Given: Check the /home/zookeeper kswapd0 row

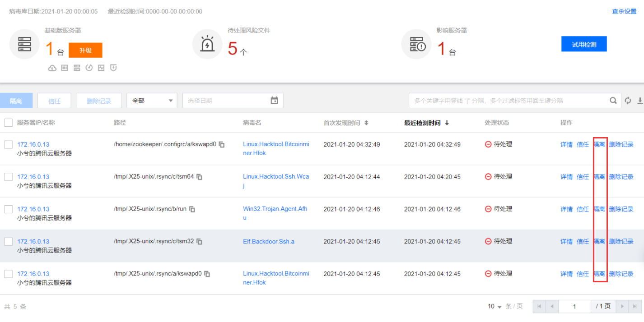Looking at the screenshot, I should [x=8, y=144].
